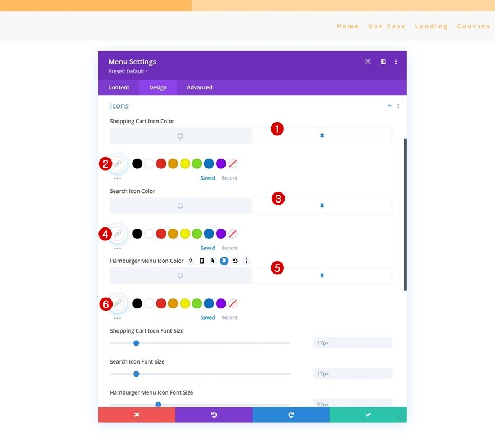This screenshot has width=495, height=448.
Task: Select the desktop state tab for Search Icon Color
Action: (180, 206)
